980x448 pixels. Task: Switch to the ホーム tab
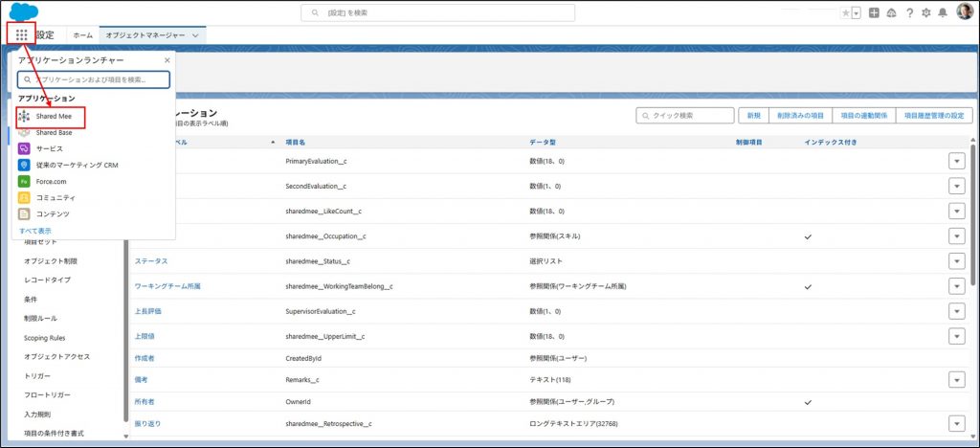[83, 34]
